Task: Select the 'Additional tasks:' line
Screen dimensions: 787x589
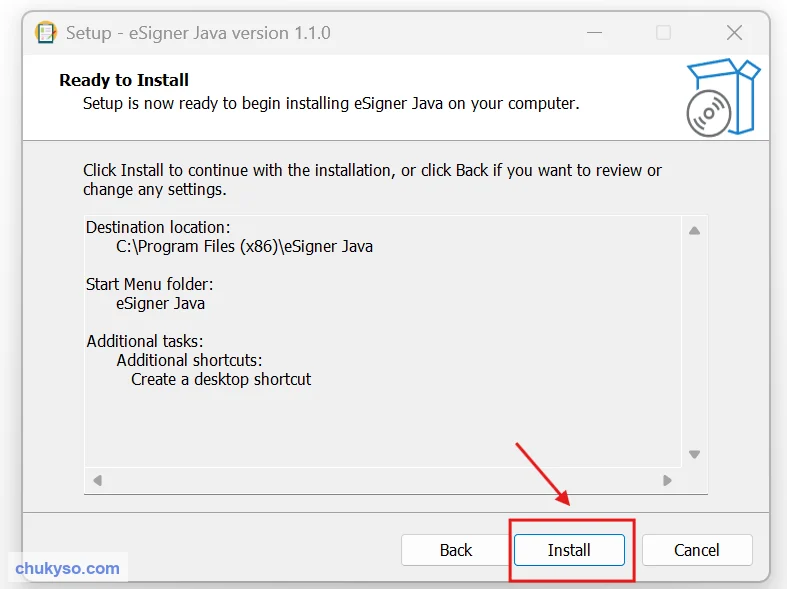Action: click(145, 341)
